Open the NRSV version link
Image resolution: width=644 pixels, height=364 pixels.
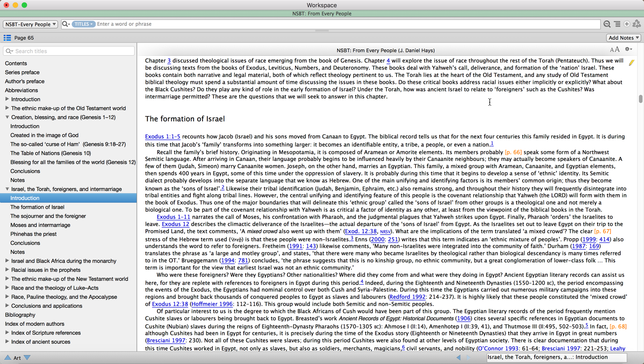click(x=385, y=232)
